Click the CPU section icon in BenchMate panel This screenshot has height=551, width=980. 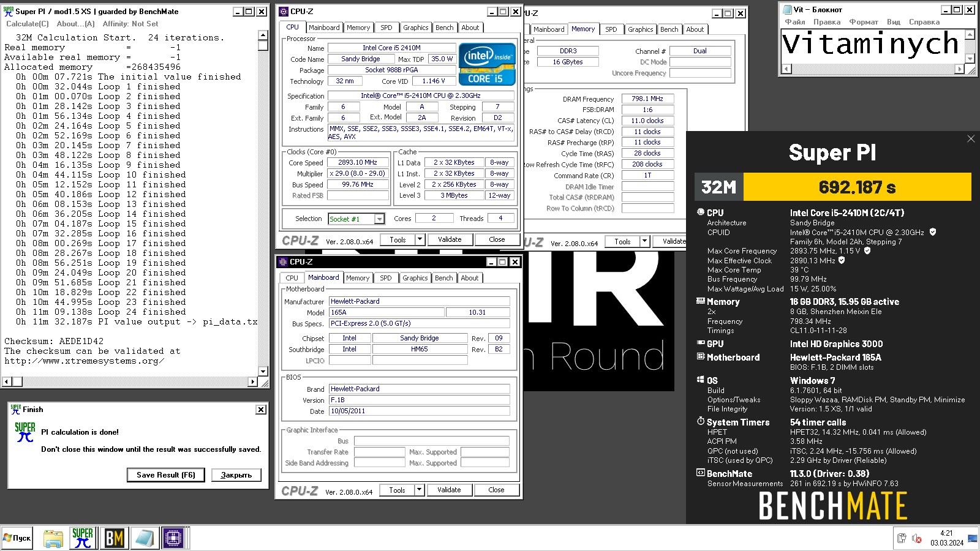tap(701, 212)
